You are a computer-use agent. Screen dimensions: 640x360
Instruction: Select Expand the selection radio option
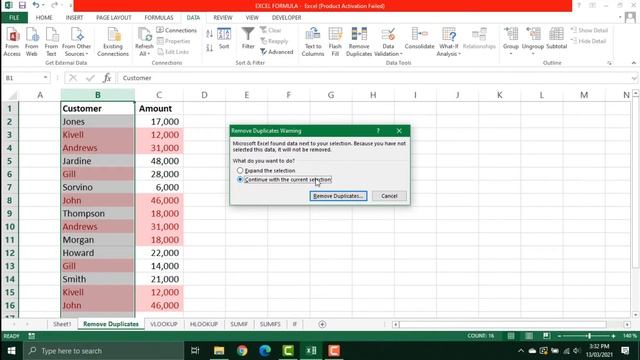tap(240, 171)
